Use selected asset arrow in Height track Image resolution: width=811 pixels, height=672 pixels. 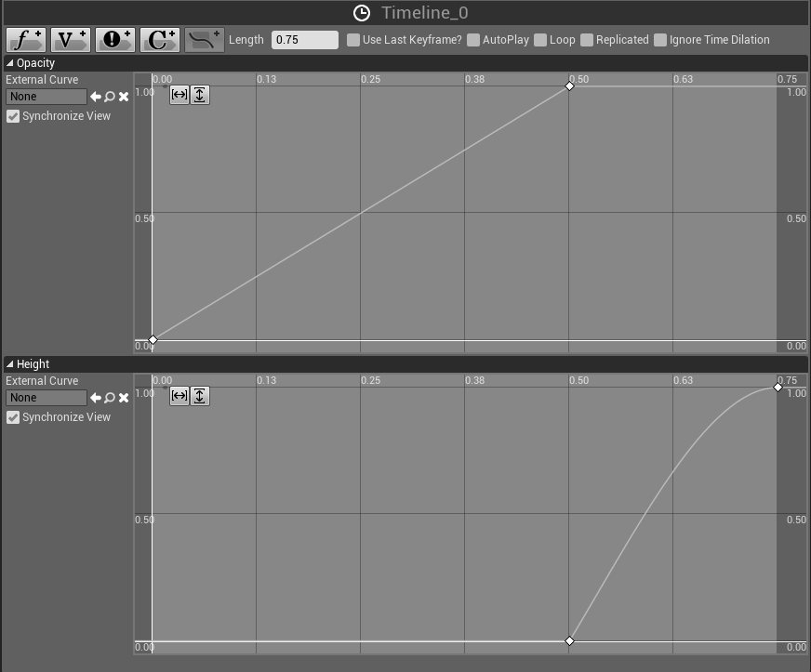tap(96, 398)
